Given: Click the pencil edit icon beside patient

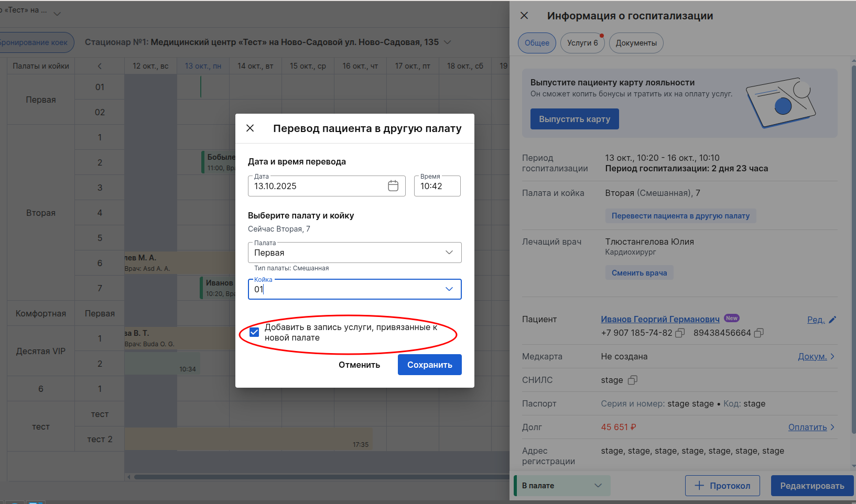Looking at the screenshot, I should tap(832, 320).
